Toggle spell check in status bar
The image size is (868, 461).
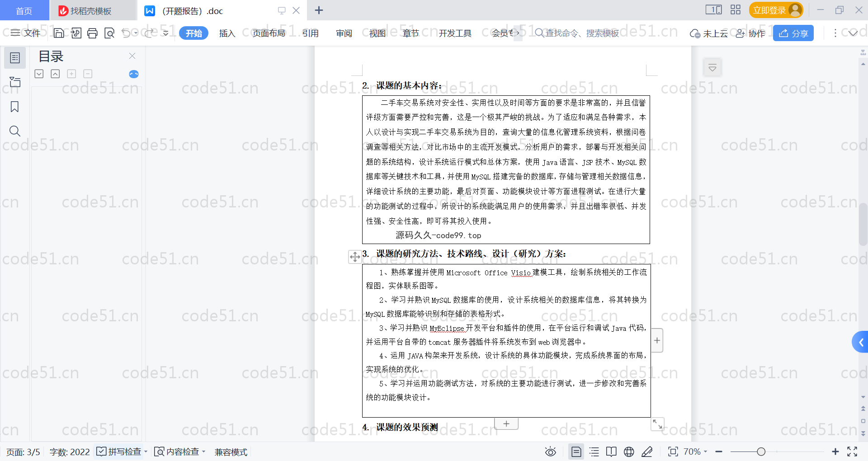tap(119, 452)
